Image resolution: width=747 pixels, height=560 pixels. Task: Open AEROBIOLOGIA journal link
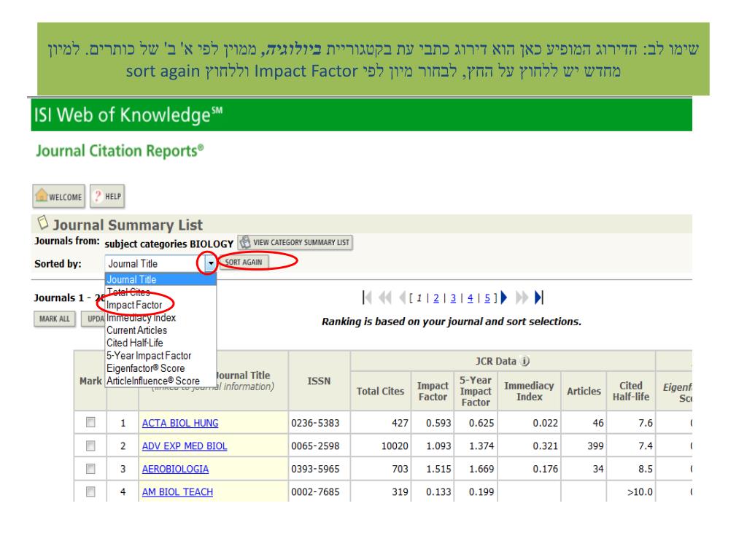(175, 469)
